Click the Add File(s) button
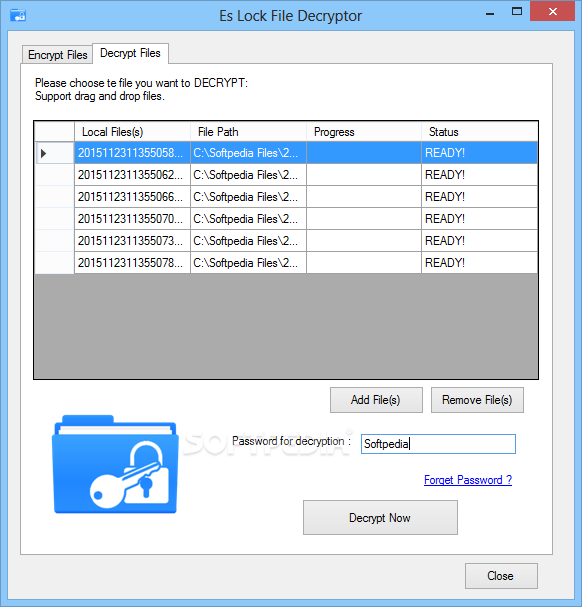 point(376,400)
